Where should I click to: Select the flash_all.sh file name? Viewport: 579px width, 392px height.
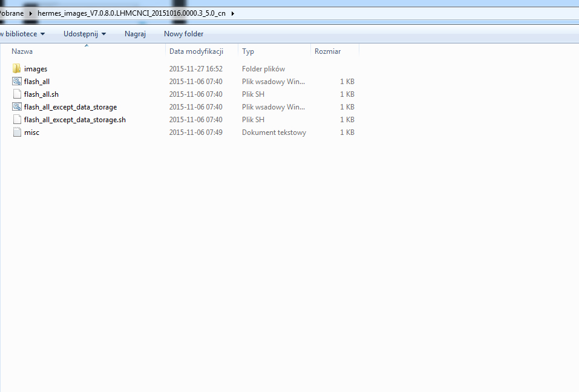pyautogui.click(x=41, y=94)
